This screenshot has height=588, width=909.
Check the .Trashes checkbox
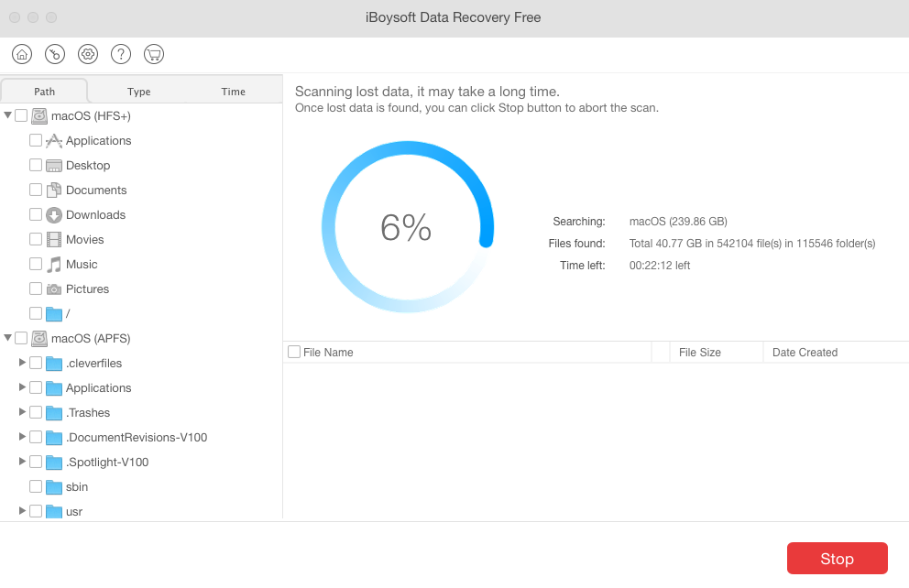(36, 412)
